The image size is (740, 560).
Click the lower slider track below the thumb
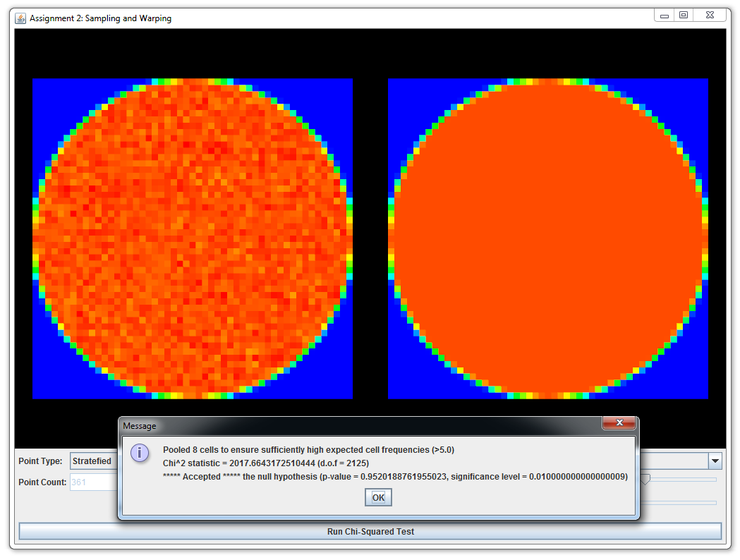(x=677, y=503)
